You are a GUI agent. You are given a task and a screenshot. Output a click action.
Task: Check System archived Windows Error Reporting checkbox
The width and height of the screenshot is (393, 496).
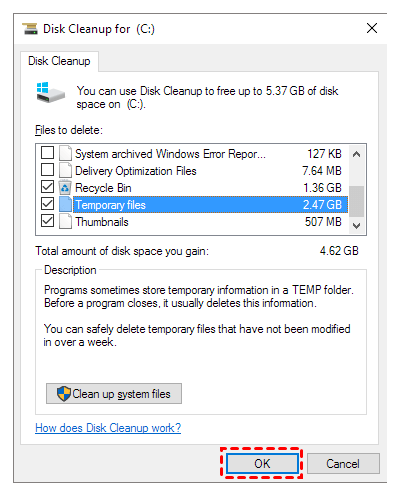click(47, 153)
